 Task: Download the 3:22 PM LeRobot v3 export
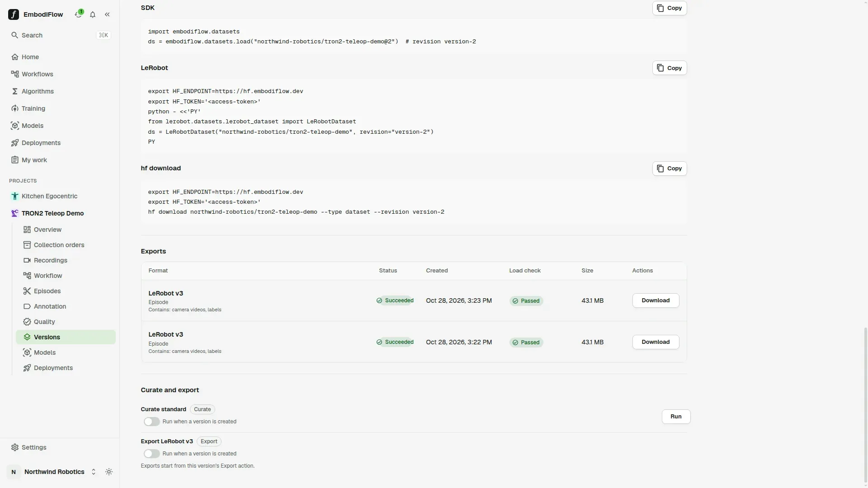coord(656,342)
